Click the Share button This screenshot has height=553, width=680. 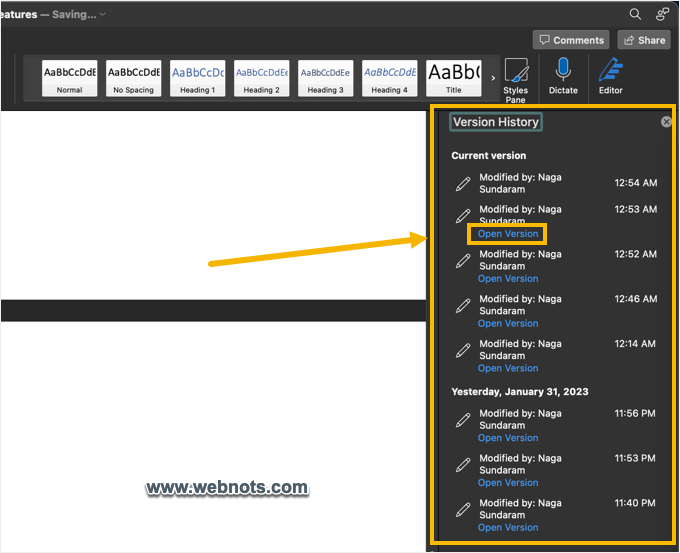point(644,40)
